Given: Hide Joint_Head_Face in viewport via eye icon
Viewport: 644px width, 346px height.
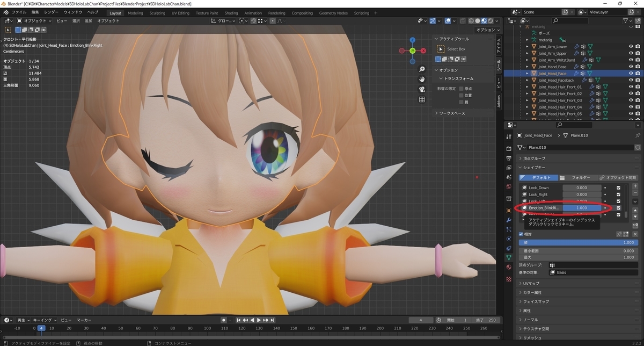Looking at the screenshot, I should [631, 74].
